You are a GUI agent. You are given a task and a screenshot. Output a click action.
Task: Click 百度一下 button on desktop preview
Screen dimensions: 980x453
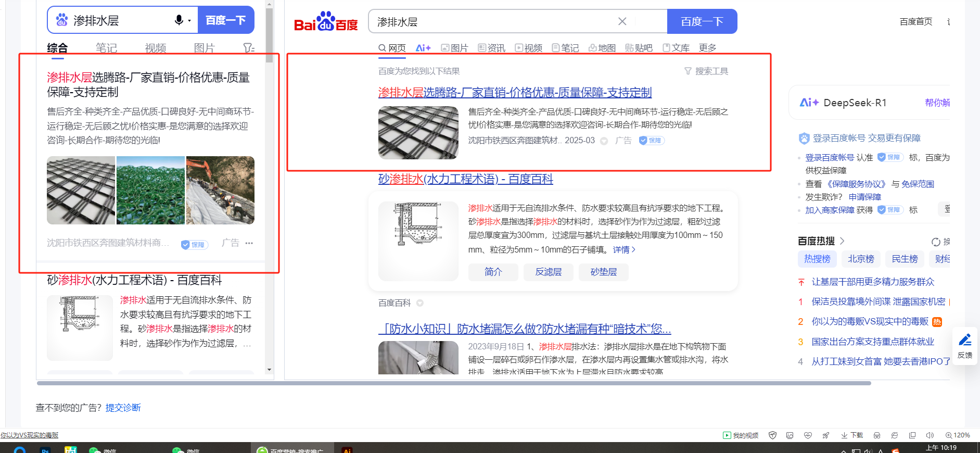(x=702, y=21)
